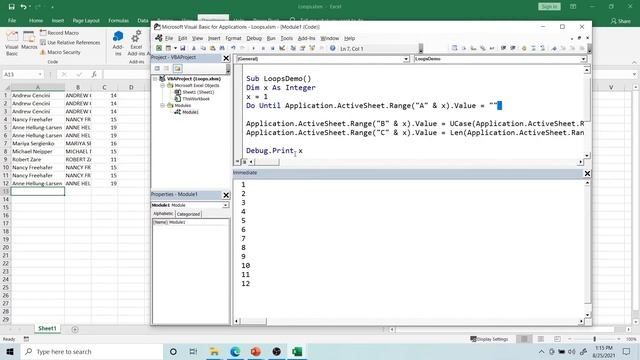Open Microsoft Edge from the taskbar
This screenshot has height=360, width=640.
235,351
